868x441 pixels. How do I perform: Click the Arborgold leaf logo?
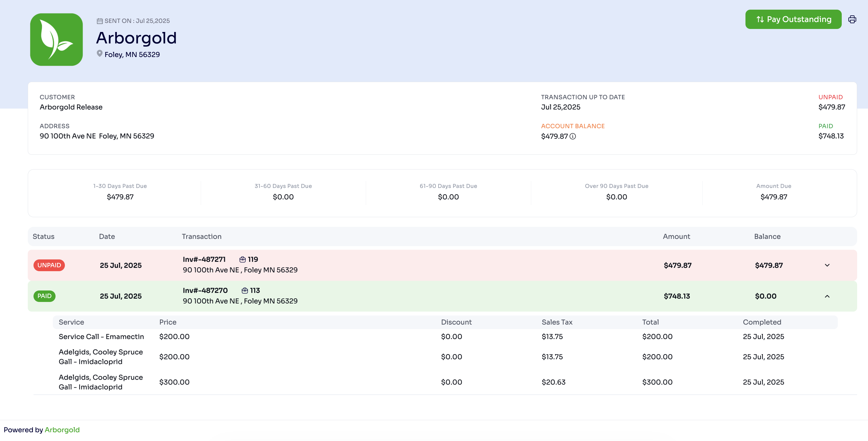click(x=56, y=40)
